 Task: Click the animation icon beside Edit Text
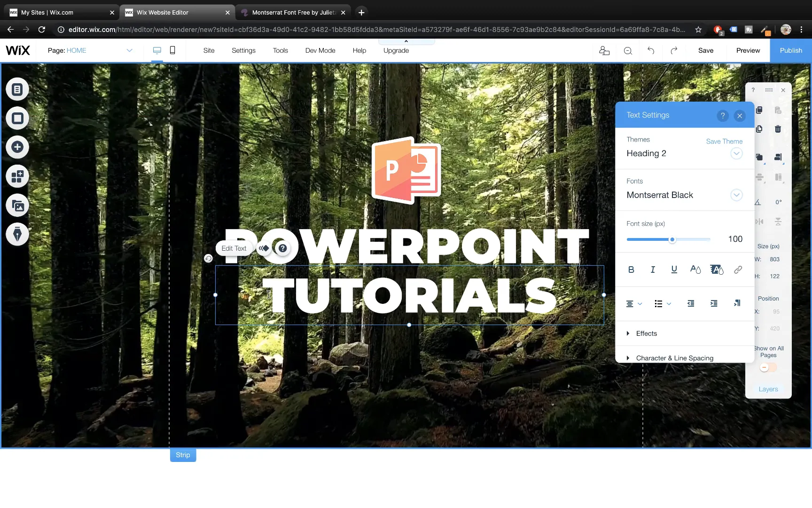point(264,248)
